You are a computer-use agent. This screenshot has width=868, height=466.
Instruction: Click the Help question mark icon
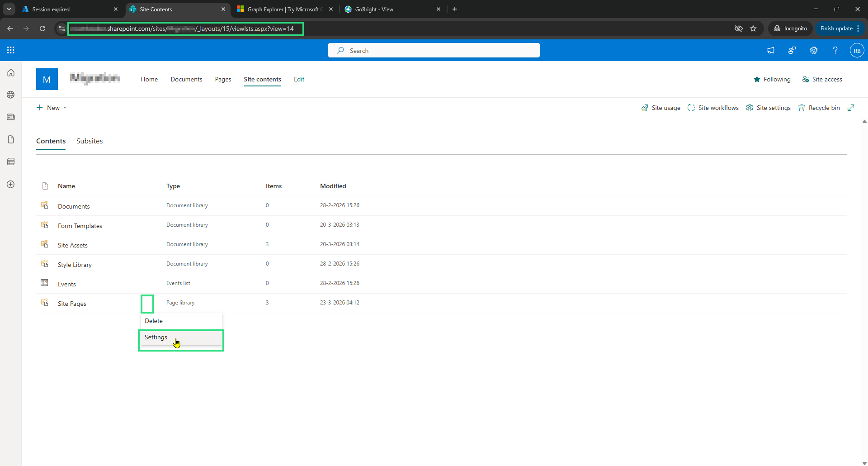coord(835,50)
